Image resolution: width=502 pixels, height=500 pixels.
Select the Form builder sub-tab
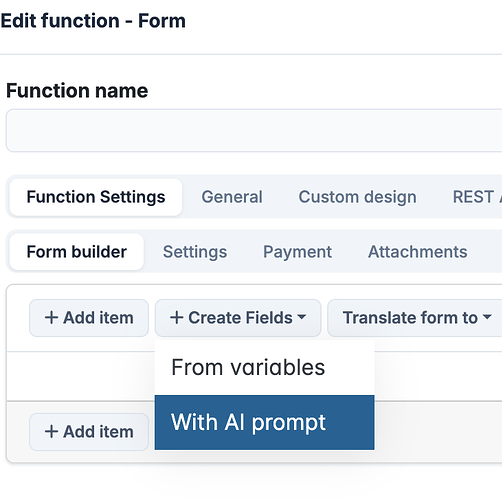(77, 252)
